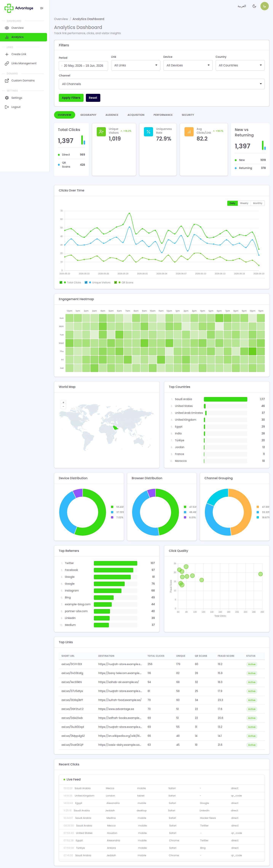The width and height of the screenshot is (273, 868).
Task: Click the Reset button
Action: click(93, 98)
